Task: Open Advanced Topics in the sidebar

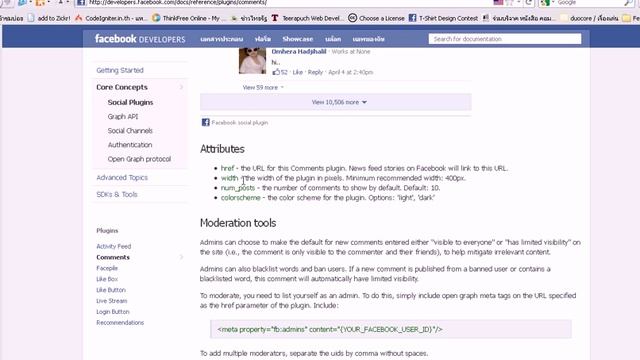Action: click(122, 178)
